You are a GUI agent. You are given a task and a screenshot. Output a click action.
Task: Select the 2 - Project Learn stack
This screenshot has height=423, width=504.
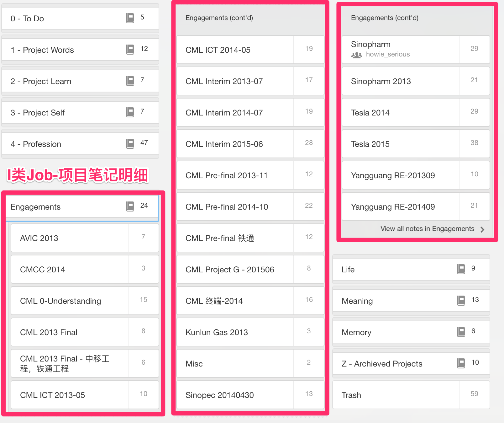pyautogui.click(x=80, y=81)
